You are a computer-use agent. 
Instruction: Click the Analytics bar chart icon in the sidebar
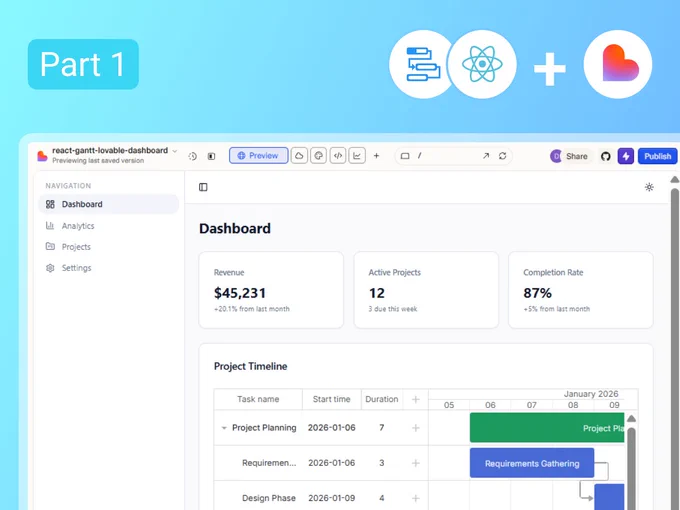50,226
